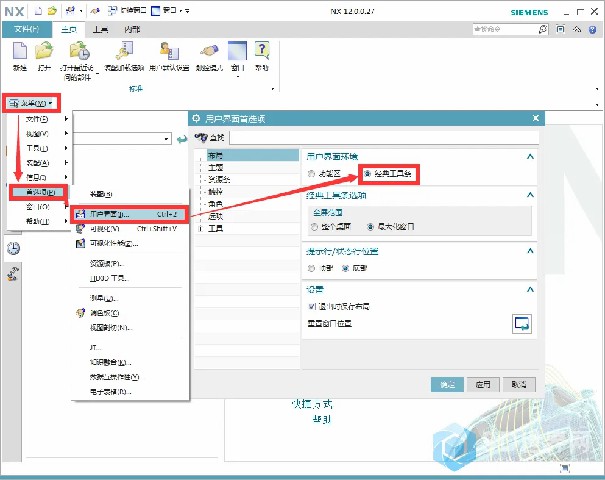Screen dimensions: 605x480
Task: Collapse the Settings section chevron
Action: (x=529, y=288)
